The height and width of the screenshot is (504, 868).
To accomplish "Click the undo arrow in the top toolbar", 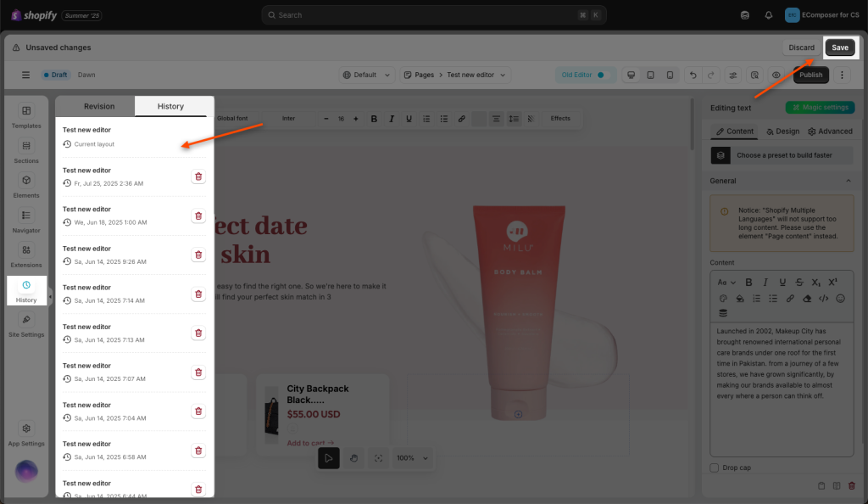I will click(693, 75).
